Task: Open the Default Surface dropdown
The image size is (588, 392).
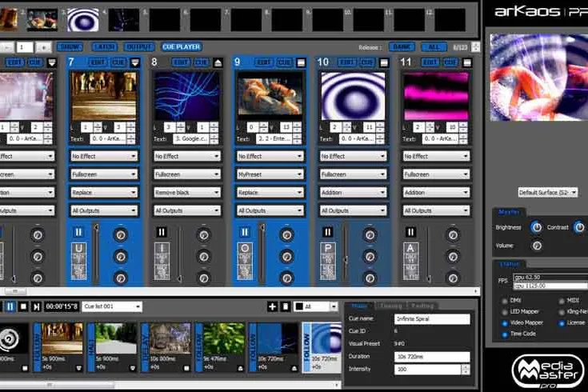Action: point(547,193)
